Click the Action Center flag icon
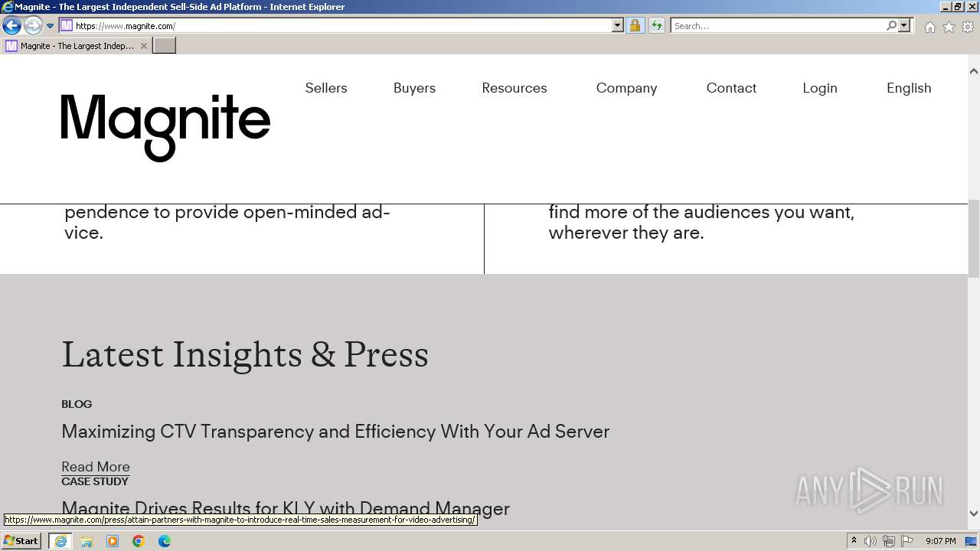Viewport: 980px width, 551px height. click(906, 541)
